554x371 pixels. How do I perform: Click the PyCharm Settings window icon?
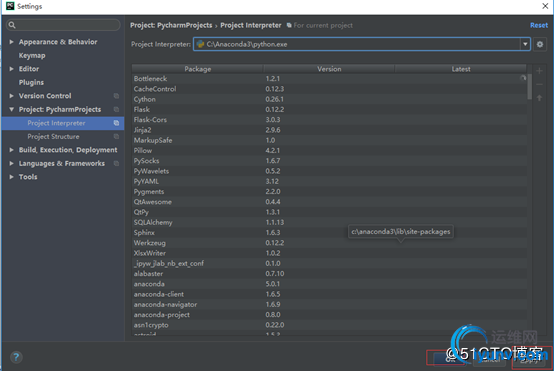point(10,6)
